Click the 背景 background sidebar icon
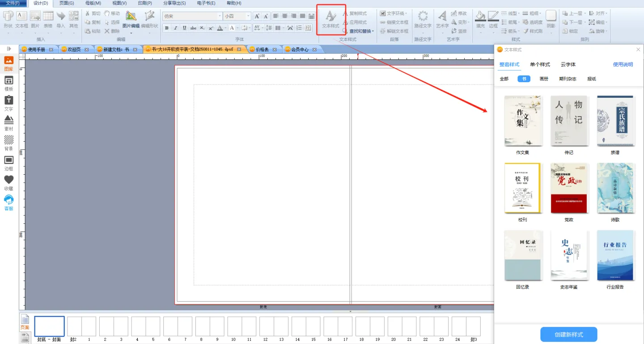This screenshot has height=344, width=644. 8,143
